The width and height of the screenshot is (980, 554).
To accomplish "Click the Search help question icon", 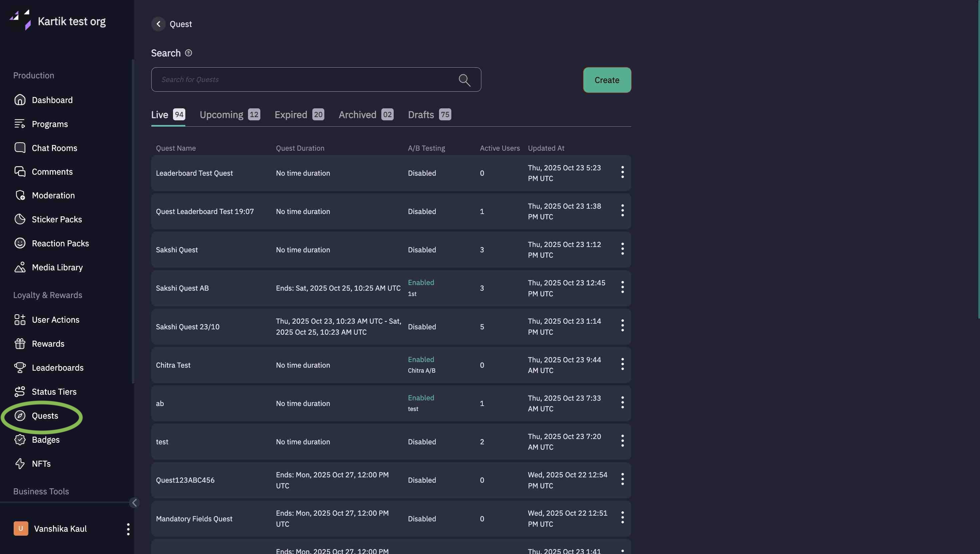I will [x=188, y=53].
